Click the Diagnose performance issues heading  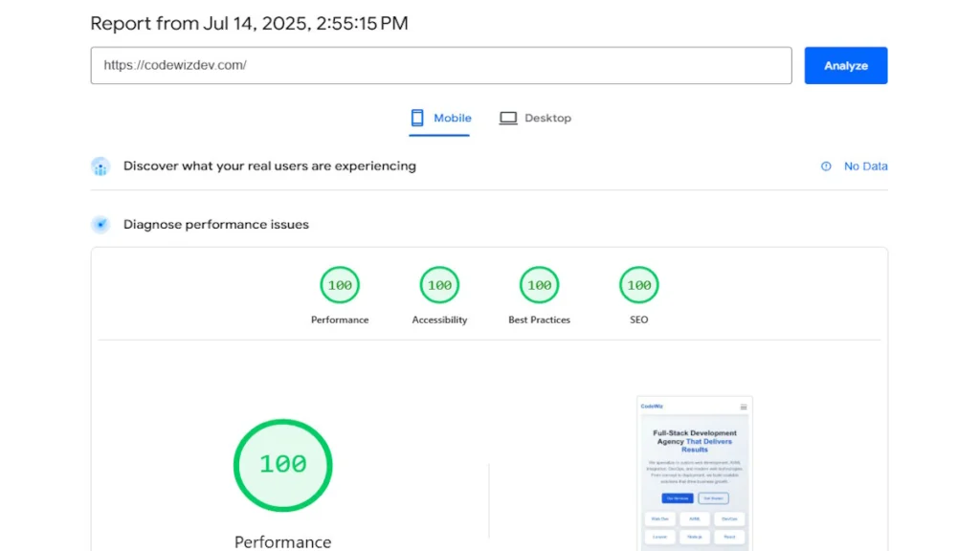[x=215, y=224]
